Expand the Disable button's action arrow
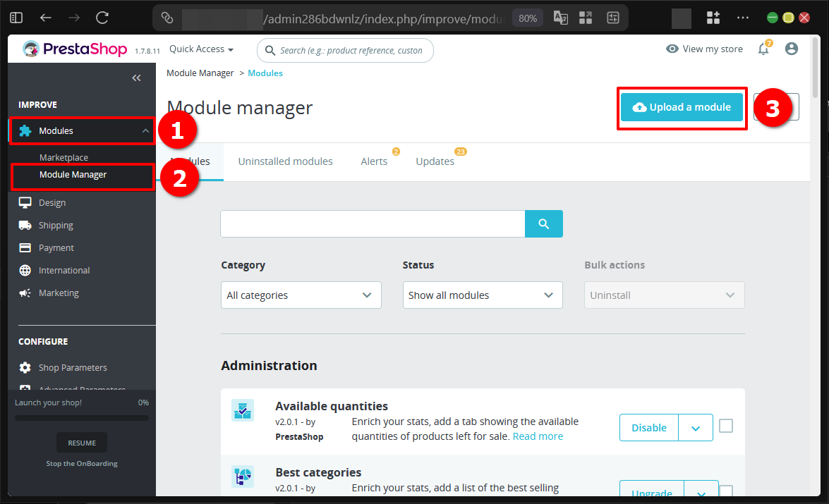The height and width of the screenshot is (504, 829). coord(695,427)
